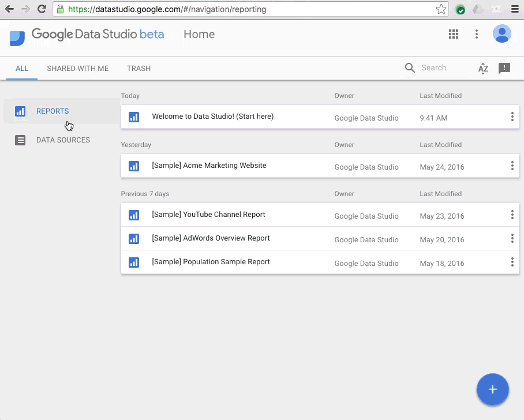Image resolution: width=524 pixels, height=420 pixels.
Task: Open the Google apps grid launcher
Action: [x=454, y=34]
